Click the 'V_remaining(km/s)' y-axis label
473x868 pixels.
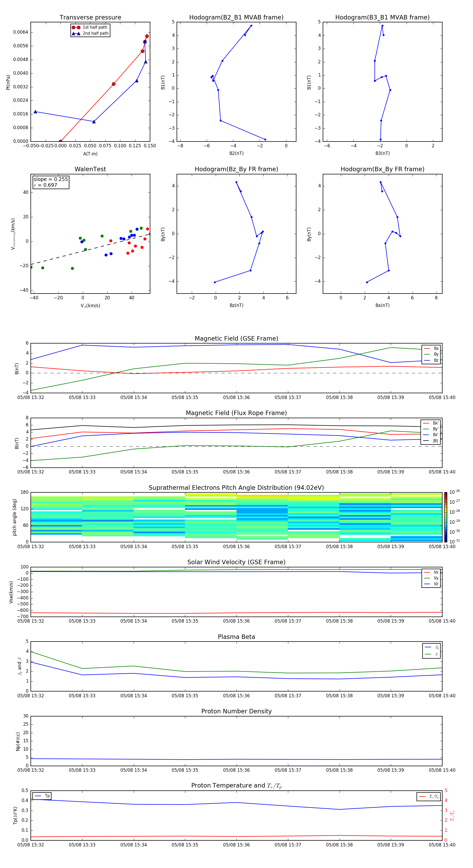(x=13, y=234)
